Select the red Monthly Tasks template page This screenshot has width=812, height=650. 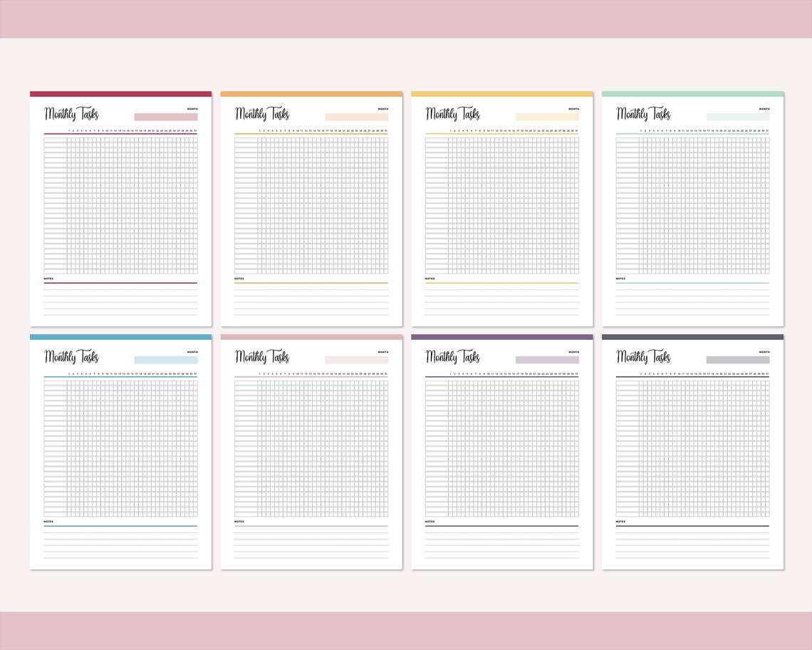(x=120, y=207)
